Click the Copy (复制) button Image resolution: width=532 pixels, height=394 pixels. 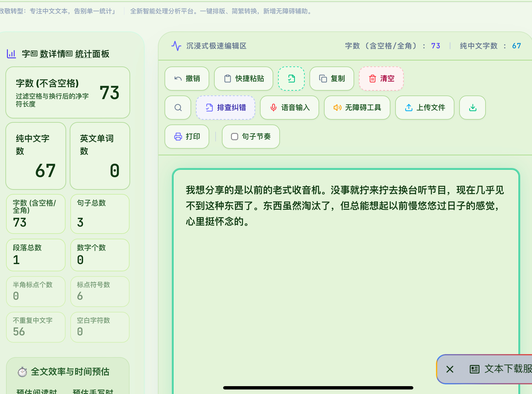coord(332,79)
